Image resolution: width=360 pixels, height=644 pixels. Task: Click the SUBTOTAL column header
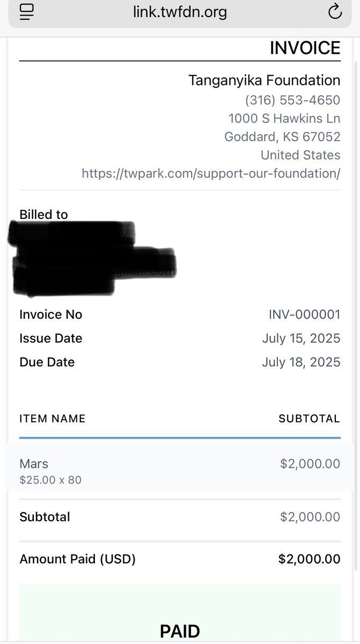tap(309, 419)
